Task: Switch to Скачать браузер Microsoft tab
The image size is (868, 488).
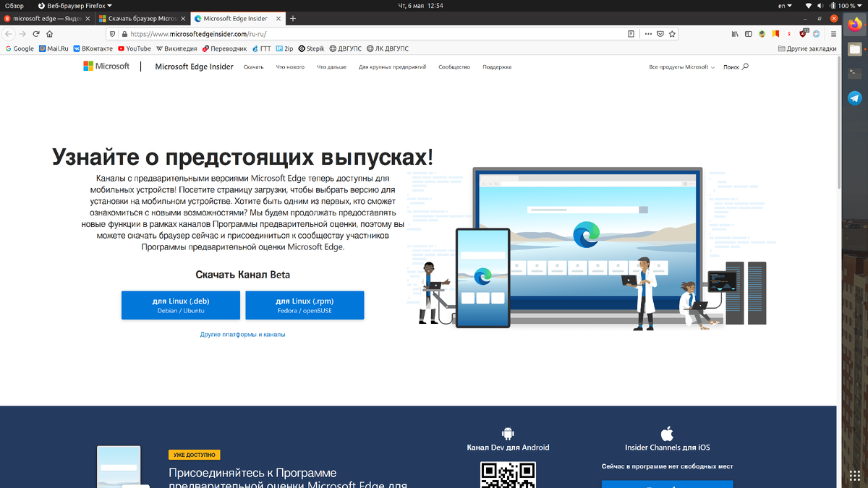Action: (x=142, y=18)
